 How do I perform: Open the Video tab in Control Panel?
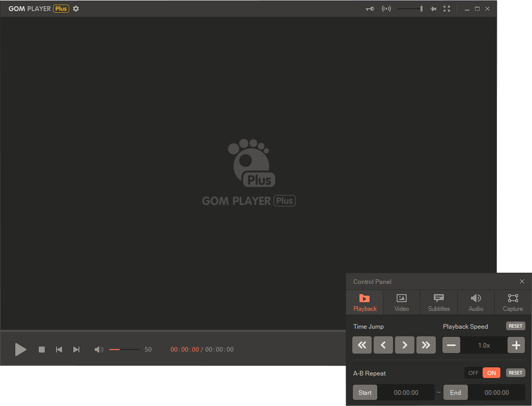click(x=402, y=302)
